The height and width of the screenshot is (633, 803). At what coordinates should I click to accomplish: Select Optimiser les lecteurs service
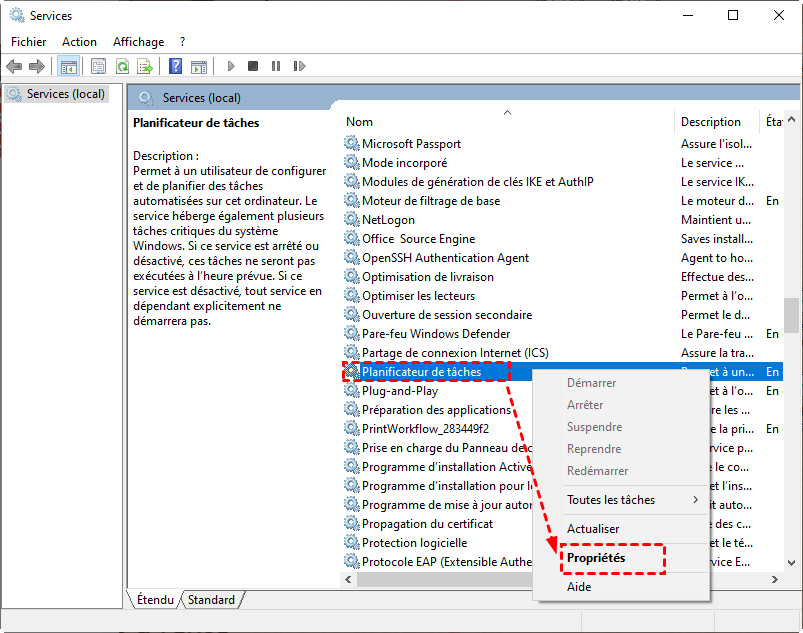coord(418,296)
